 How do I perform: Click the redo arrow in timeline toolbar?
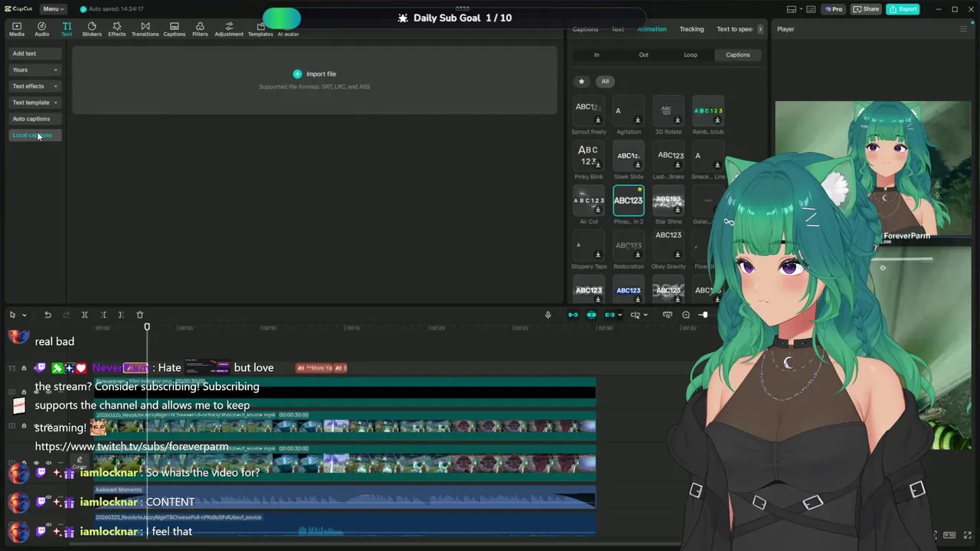click(x=66, y=315)
